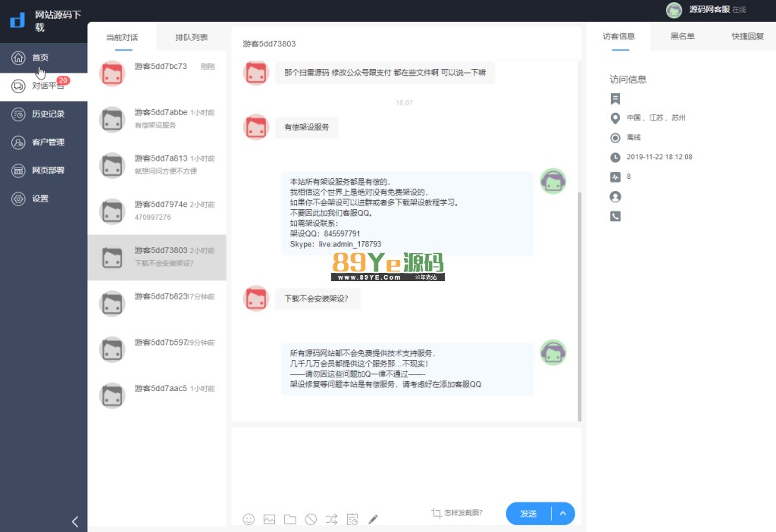Click the clock visit-time icon
776x532 pixels.
(x=615, y=158)
